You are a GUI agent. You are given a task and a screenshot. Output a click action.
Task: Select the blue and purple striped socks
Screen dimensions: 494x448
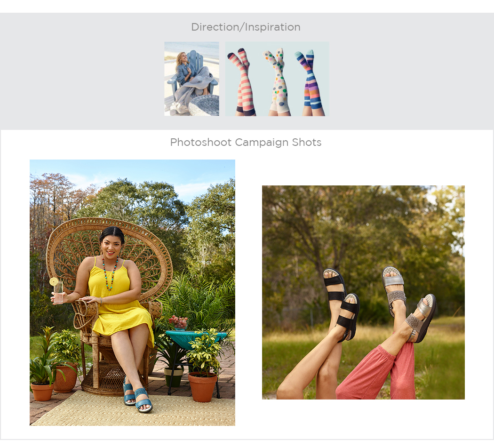(x=310, y=82)
